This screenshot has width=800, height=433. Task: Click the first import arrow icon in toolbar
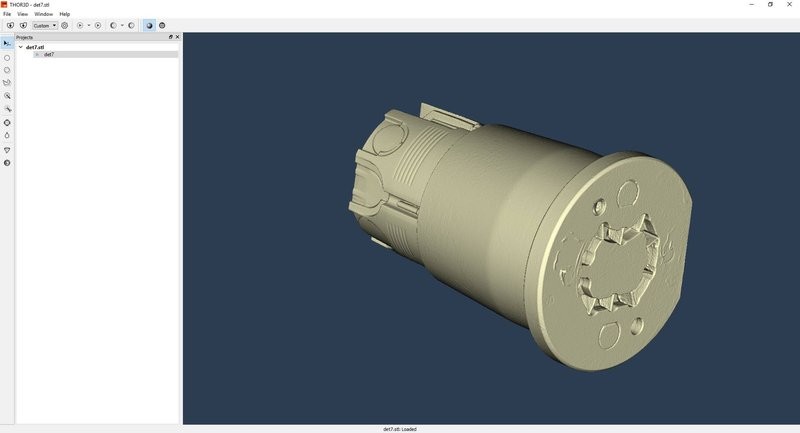pyautogui.click(x=10, y=25)
